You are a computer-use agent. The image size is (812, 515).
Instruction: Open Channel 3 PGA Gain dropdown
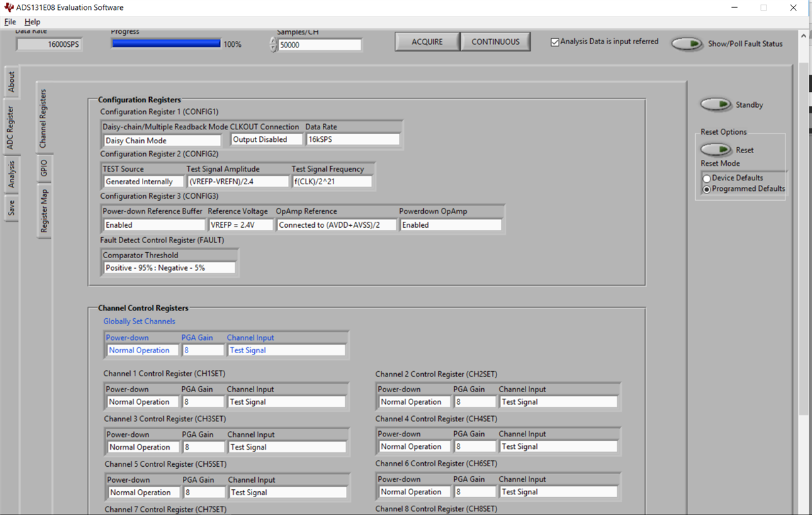pos(203,448)
